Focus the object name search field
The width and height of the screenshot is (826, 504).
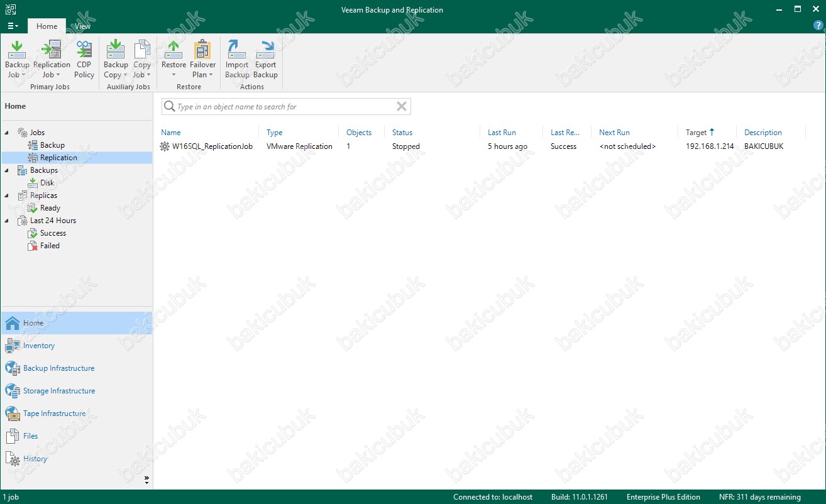coord(286,106)
